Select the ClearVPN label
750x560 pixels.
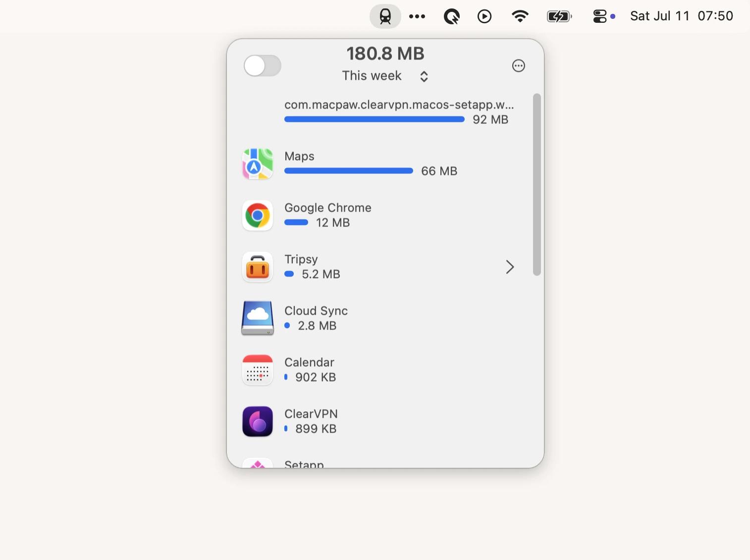pos(311,414)
